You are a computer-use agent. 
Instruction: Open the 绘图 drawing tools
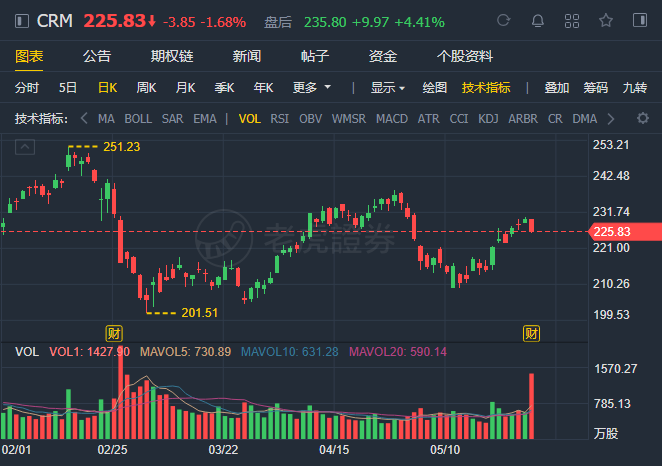click(x=434, y=88)
